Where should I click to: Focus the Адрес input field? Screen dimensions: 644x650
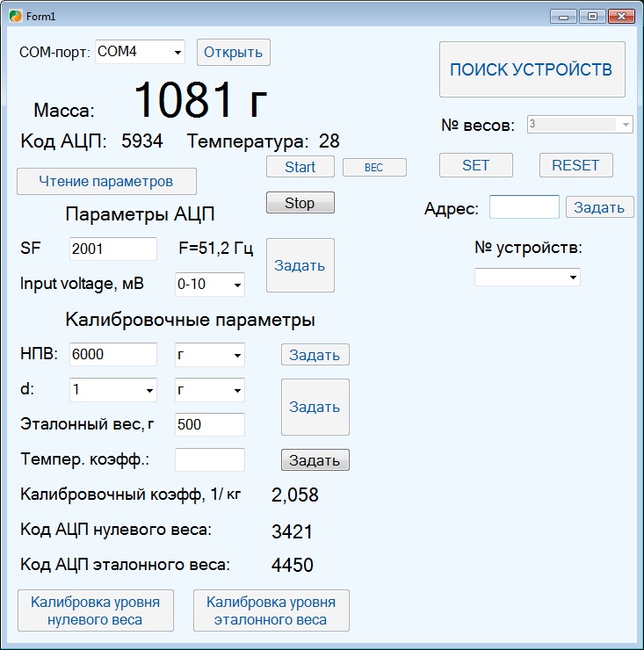pos(525,206)
